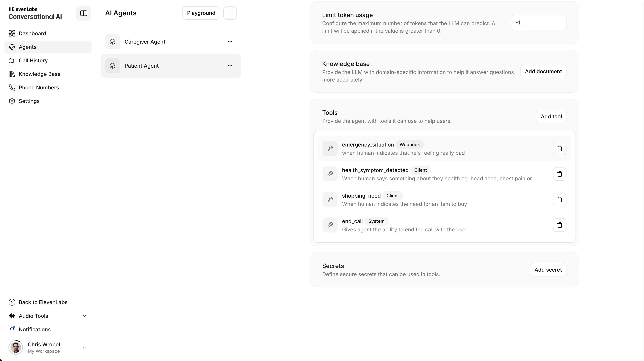Select the Caregiver Agent entry
644x361 pixels.
click(x=145, y=42)
